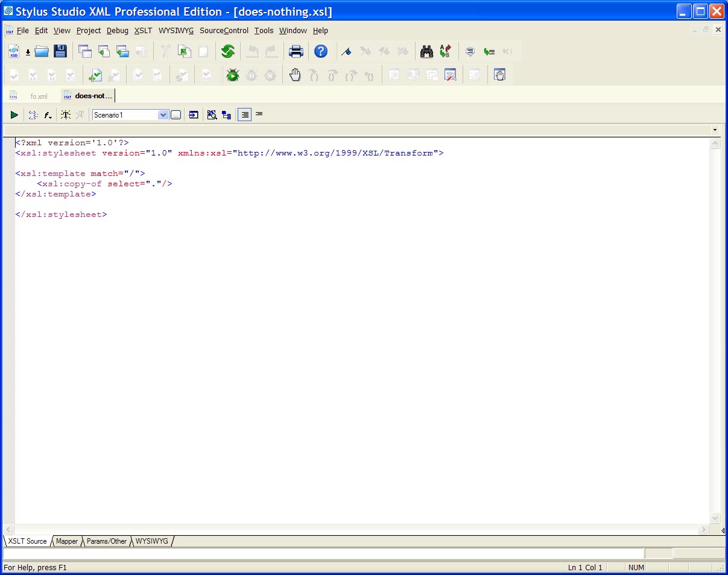Switch to the fo.xml document tab
The image size is (728, 575).
(38, 96)
